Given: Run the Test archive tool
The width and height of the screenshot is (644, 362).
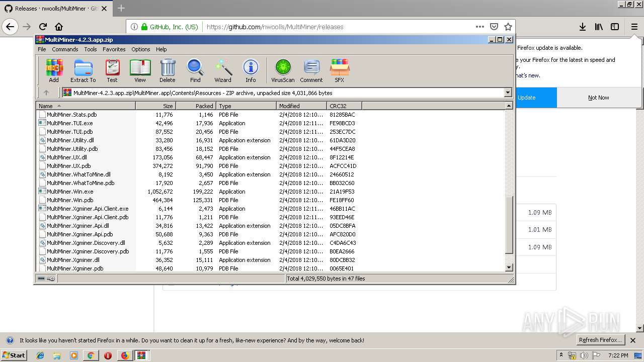Looking at the screenshot, I should pyautogui.click(x=112, y=70).
